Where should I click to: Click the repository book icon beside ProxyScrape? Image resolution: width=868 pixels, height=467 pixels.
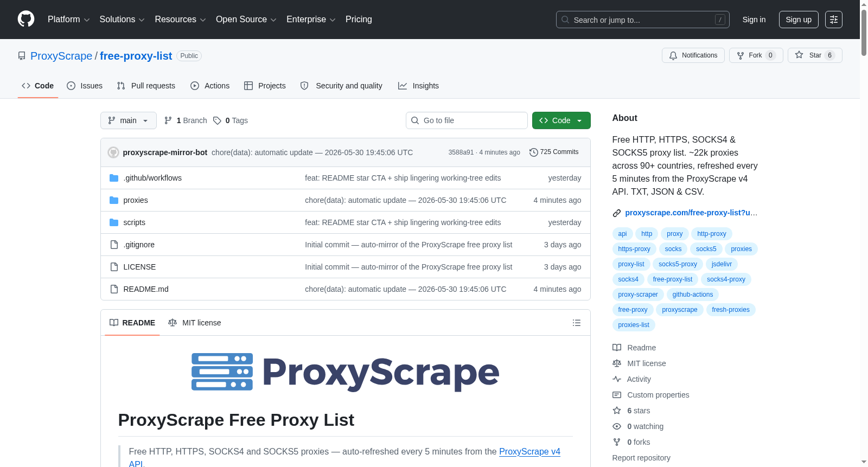click(22, 56)
